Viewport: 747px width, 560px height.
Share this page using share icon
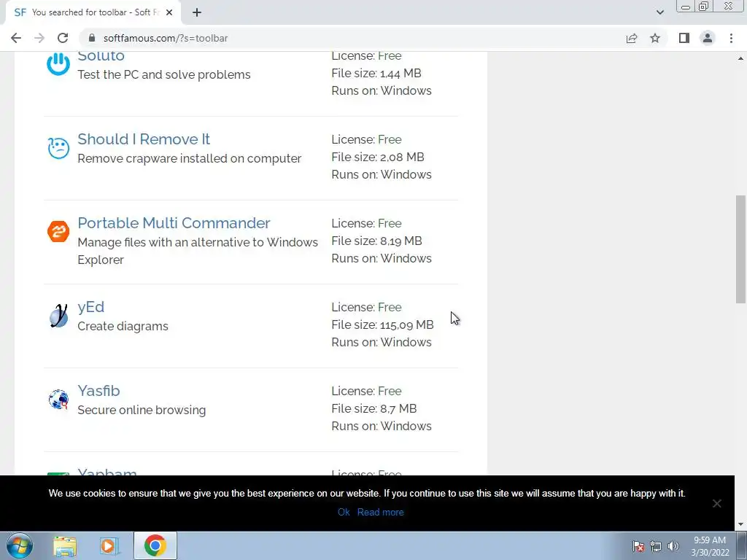coord(632,38)
